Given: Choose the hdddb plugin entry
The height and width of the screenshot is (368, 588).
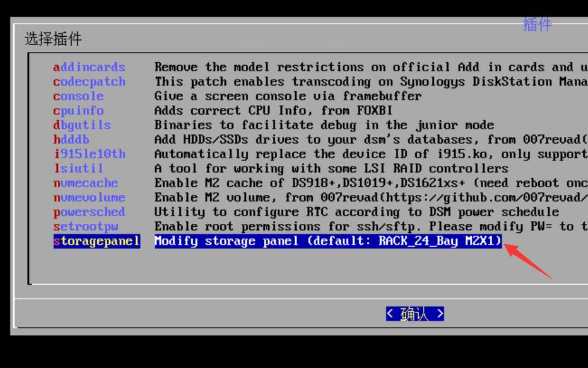Looking at the screenshot, I should click(71, 139).
